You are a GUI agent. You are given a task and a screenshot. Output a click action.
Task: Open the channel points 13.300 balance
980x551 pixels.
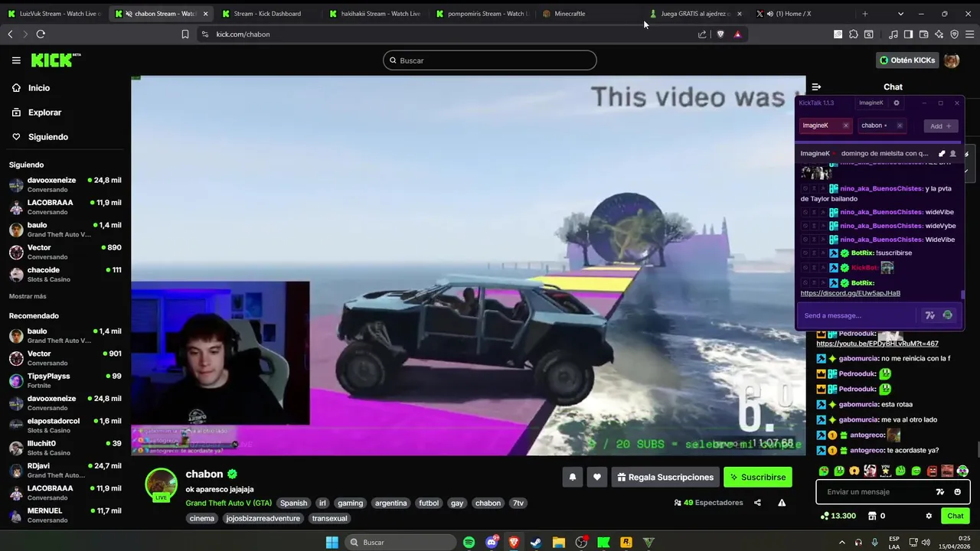tap(838, 516)
